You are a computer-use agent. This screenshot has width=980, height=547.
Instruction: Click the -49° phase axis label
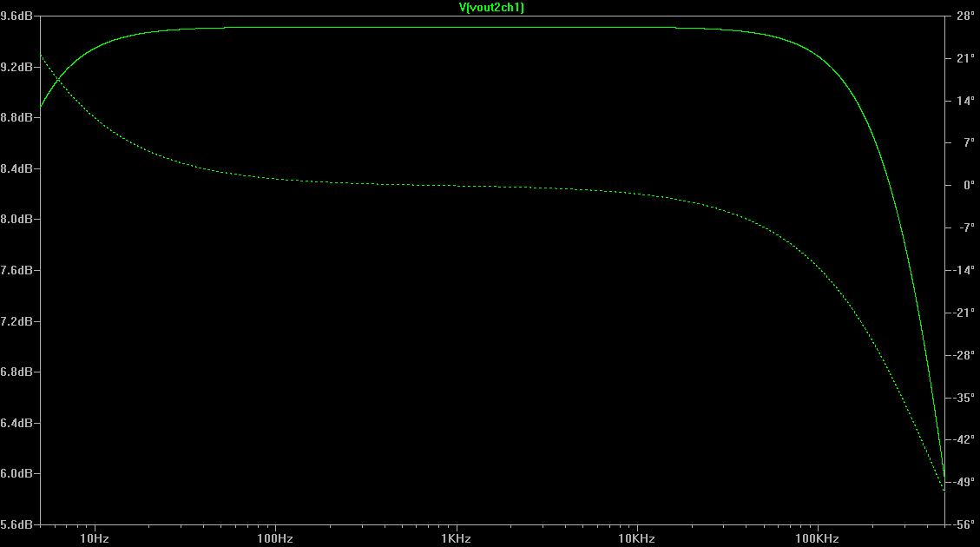tap(964, 482)
